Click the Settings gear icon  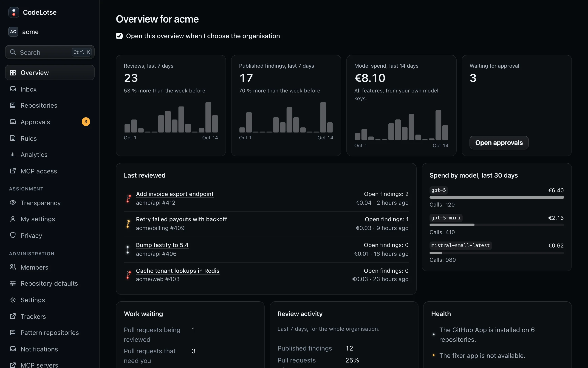[x=13, y=300]
